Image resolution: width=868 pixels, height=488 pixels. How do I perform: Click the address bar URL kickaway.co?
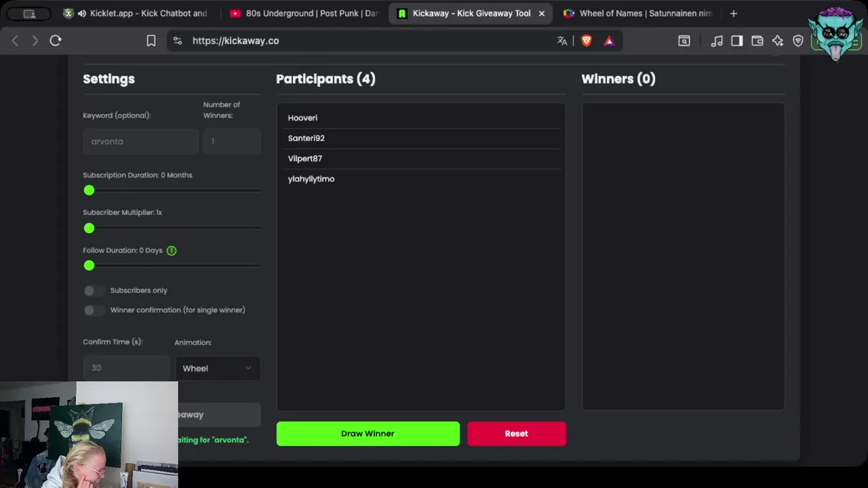(235, 41)
